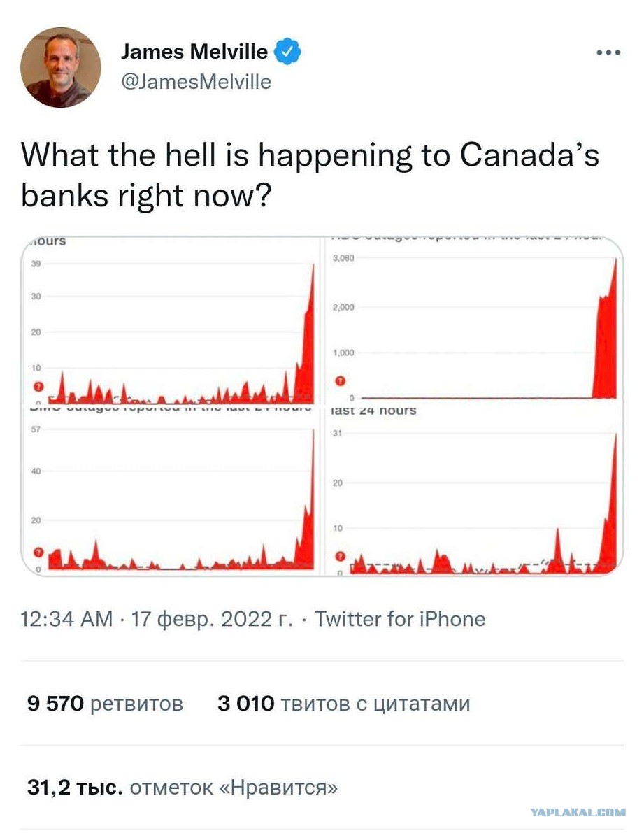Image resolution: width=644 pixels, height=833 pixels.
Task: Click the red help icon in bottom-right chart
Action: 341,556
